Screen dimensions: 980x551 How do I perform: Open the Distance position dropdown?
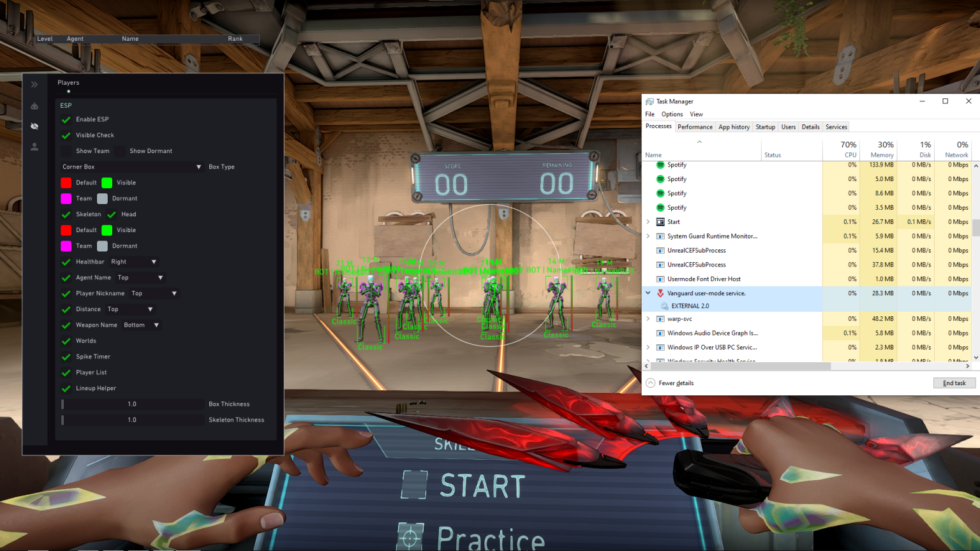pos(130,309)
